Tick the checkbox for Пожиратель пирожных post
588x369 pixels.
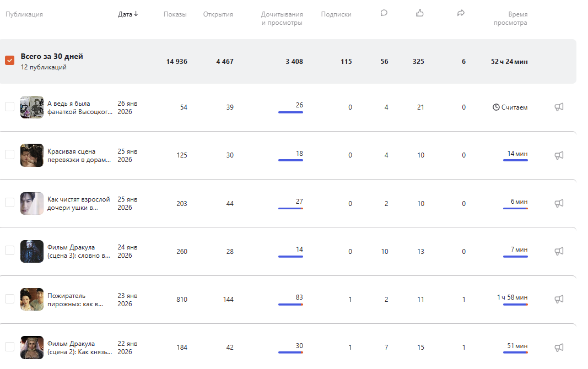click(x=9, y=299)
